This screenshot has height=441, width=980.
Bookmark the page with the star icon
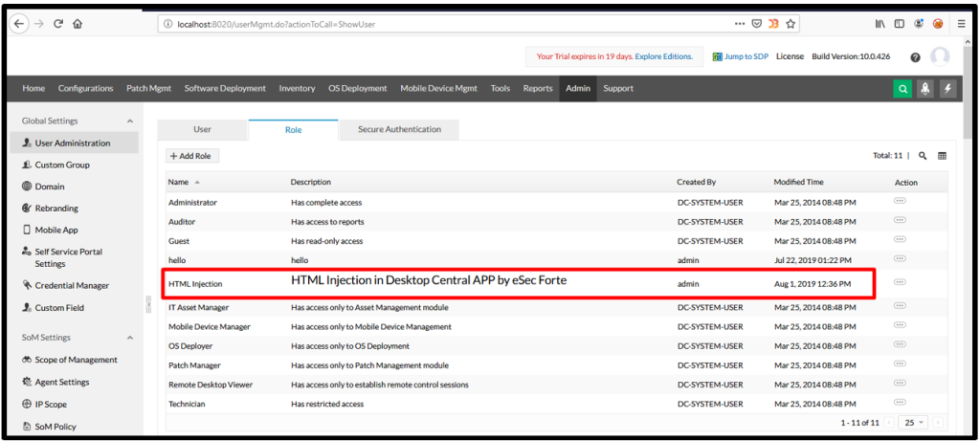click(x=790, y=24)
